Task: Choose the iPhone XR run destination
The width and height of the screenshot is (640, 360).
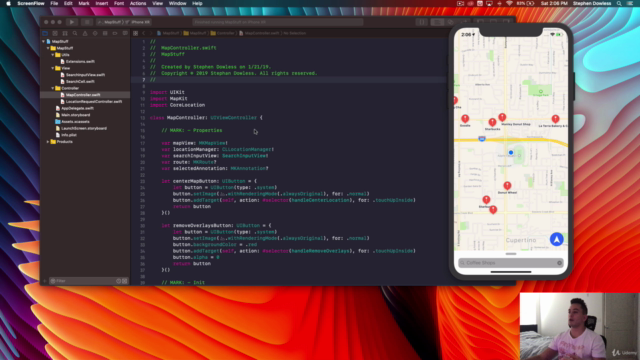Action: point(139,22)
